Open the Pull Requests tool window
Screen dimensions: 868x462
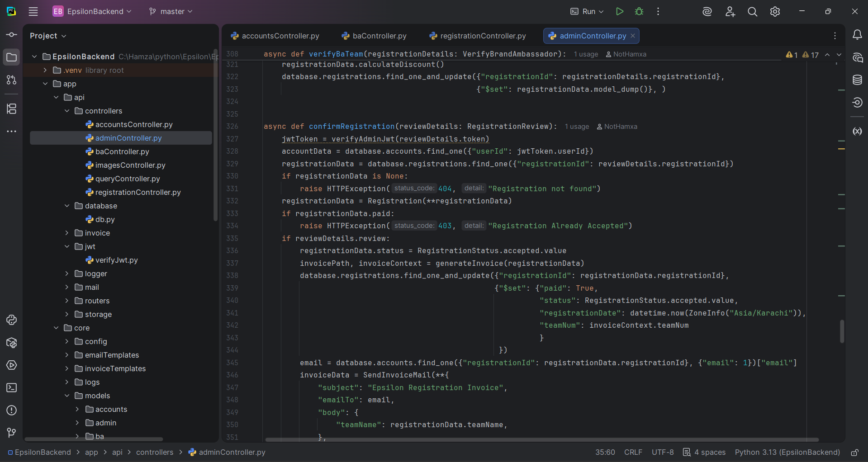pos(11,80)
